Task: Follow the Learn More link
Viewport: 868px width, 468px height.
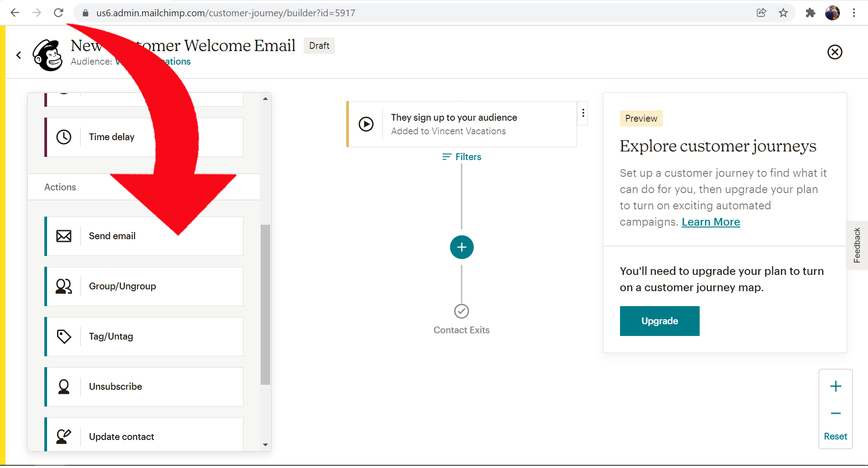Action: [711, 222]
